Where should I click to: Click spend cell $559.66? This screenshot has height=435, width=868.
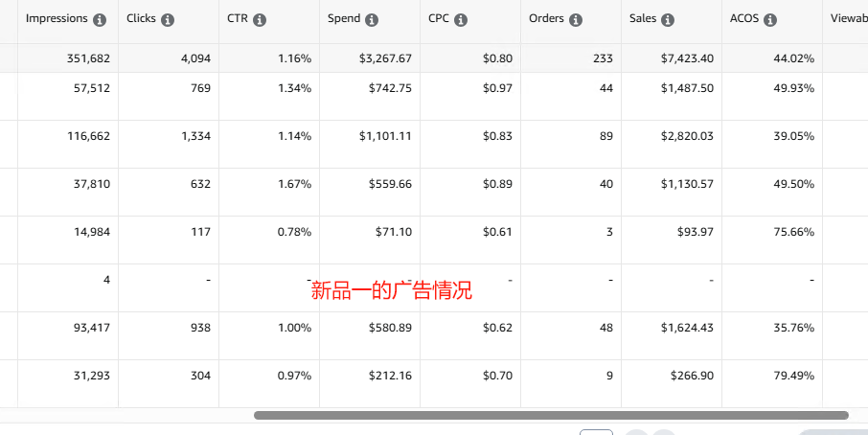(x=390, y=184)
